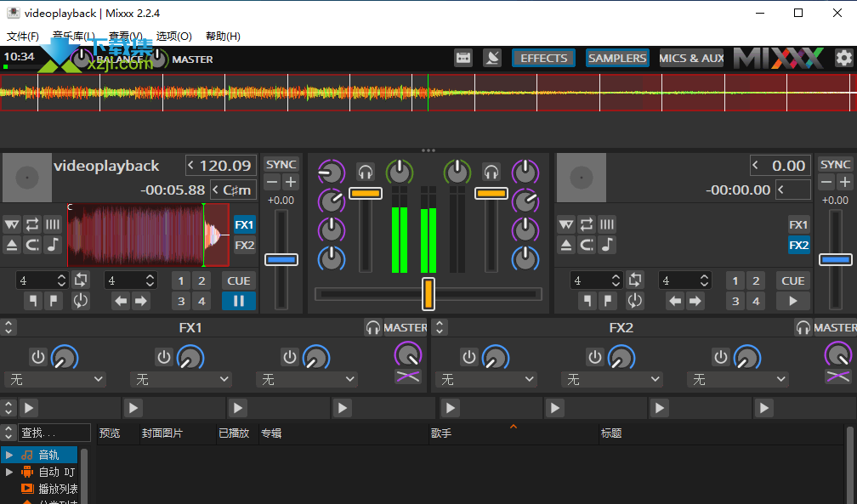
Task: Toggle the SAMPLERS section
Action: pyautogui.click(x=617, y=58)
